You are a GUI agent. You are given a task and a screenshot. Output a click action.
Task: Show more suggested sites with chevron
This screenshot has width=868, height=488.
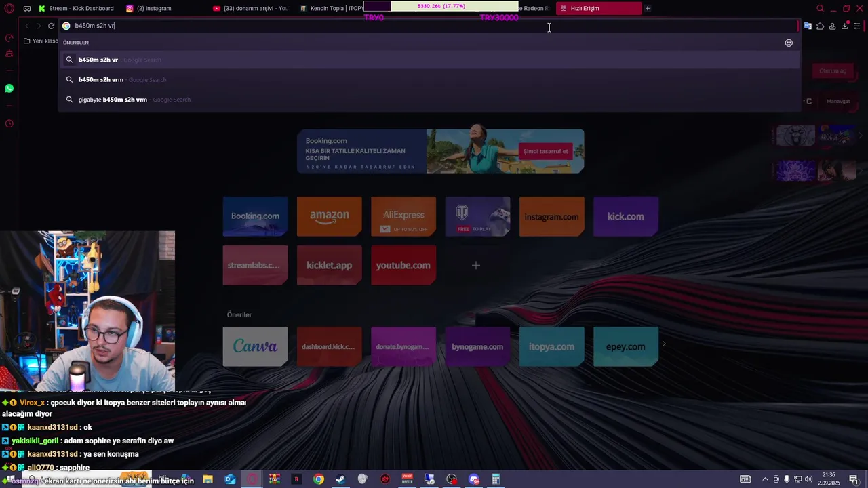[x=664, y=344]
